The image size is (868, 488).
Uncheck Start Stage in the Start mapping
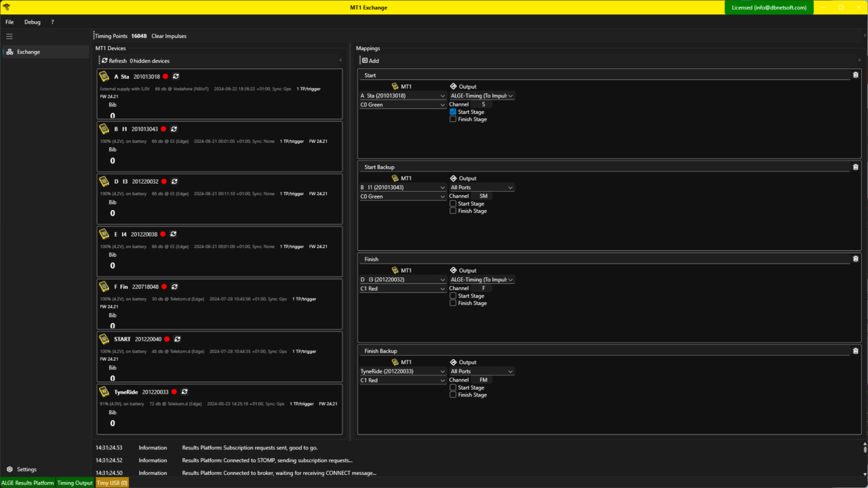click(453, 112)
